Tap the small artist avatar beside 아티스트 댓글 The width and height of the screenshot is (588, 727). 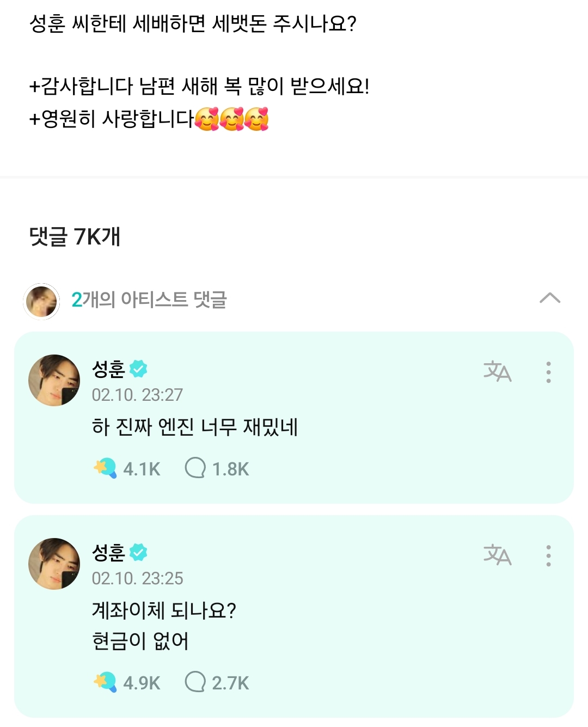[x=41, y=301]
